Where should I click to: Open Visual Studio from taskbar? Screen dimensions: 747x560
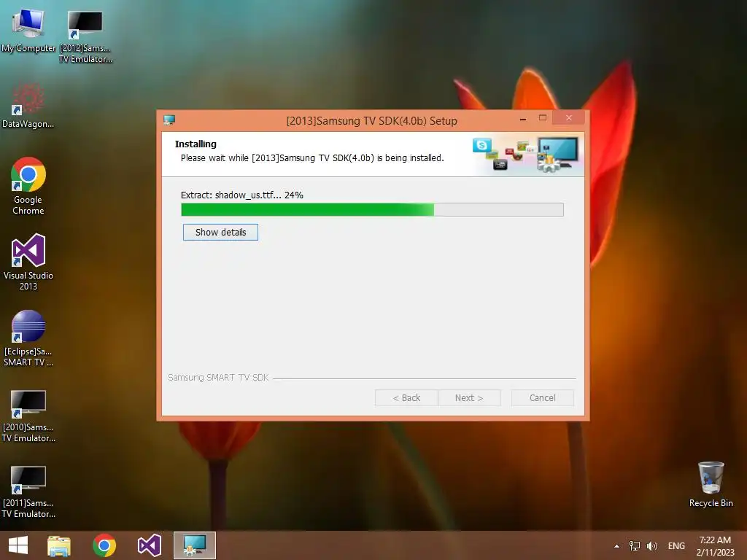pos(149,545)
